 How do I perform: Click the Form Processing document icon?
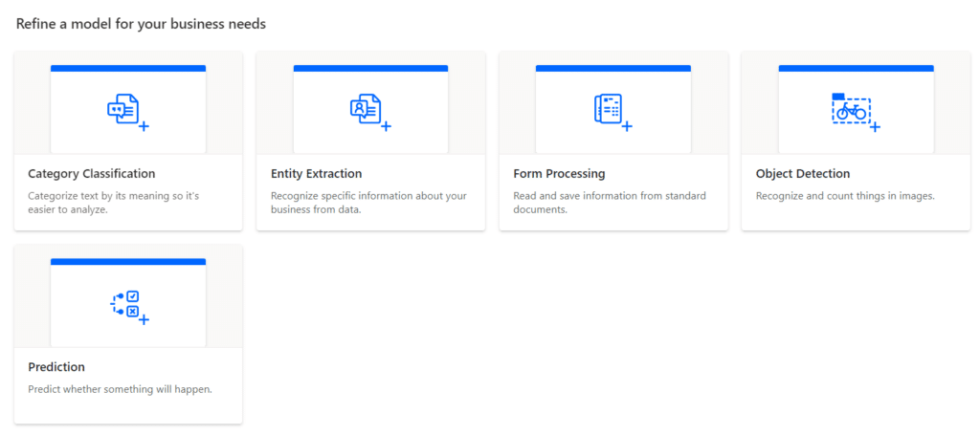[612, 112]
